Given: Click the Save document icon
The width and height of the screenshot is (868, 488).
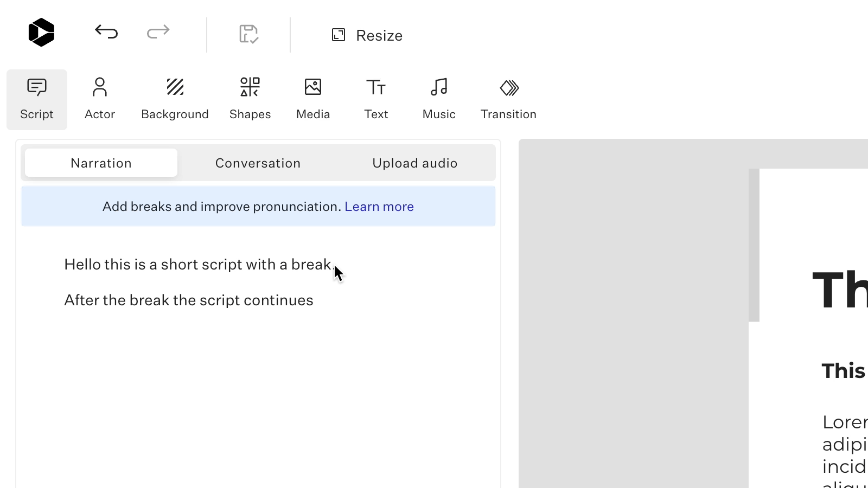Looking at the screenshot, I should tap(248, 34).
